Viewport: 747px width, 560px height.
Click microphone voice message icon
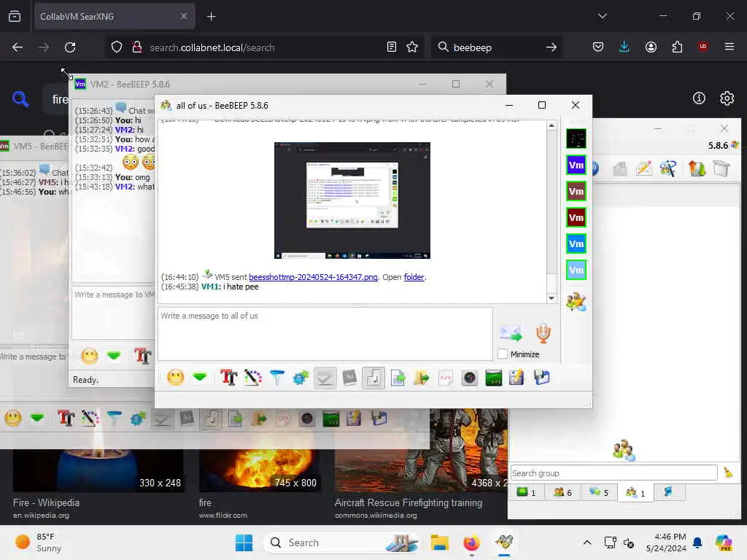point(543,332)
